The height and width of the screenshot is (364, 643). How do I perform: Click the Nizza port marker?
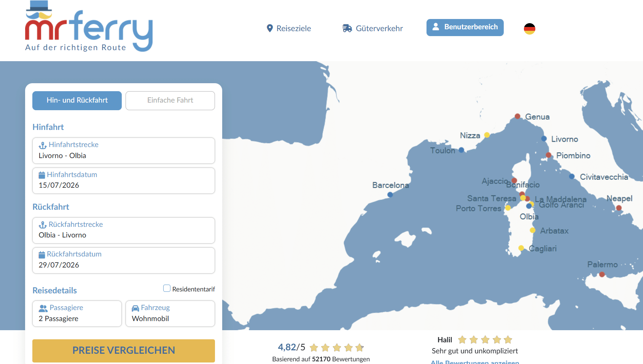[x=487, y=135]
